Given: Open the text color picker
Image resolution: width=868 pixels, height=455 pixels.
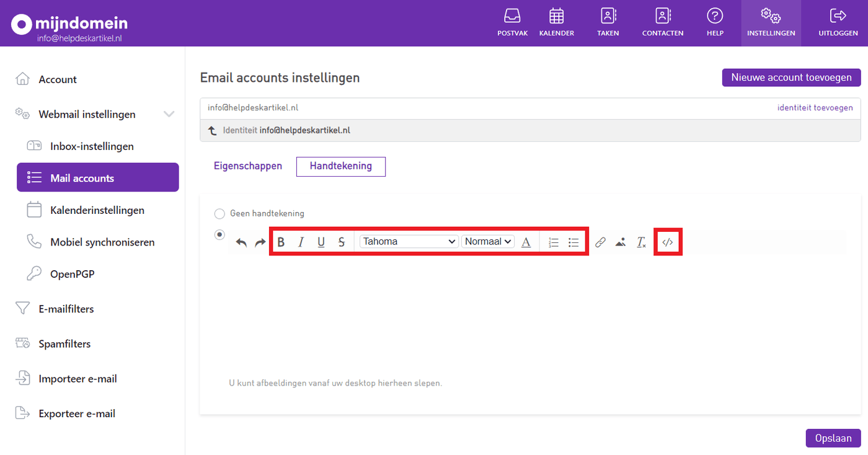Looking at the screenshot, I should 526,242.
